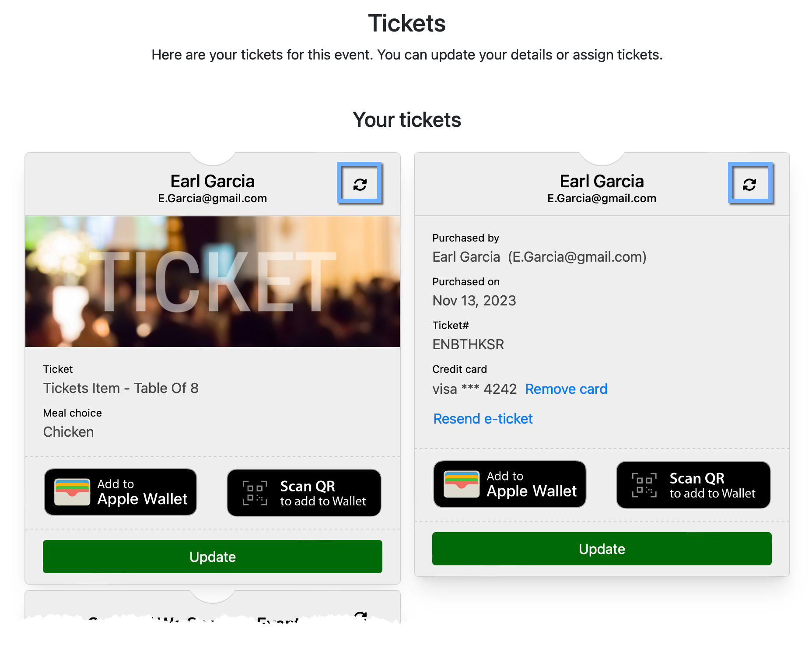Click the Update button on left ticket

(213, 557)
